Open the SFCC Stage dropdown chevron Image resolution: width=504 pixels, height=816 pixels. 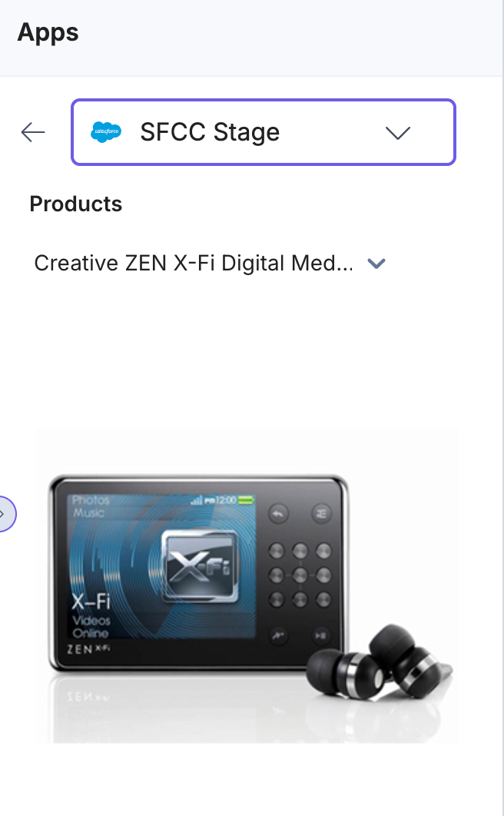pos(398,133)
